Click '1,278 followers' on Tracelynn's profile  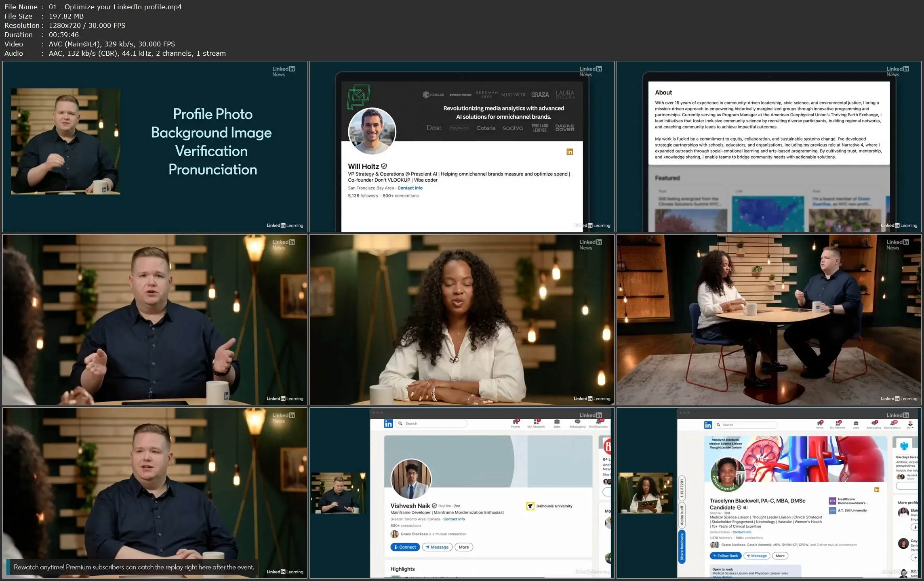pos(721,538)
